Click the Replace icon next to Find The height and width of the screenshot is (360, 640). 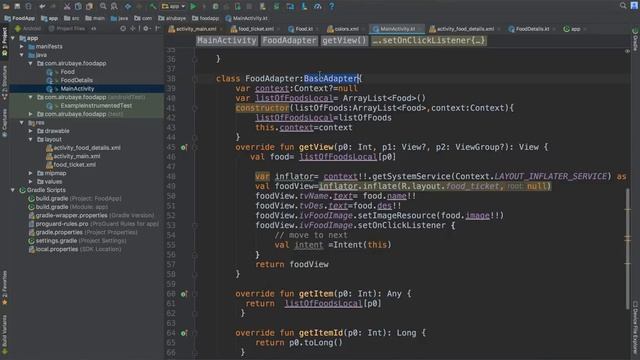[114, 6]
